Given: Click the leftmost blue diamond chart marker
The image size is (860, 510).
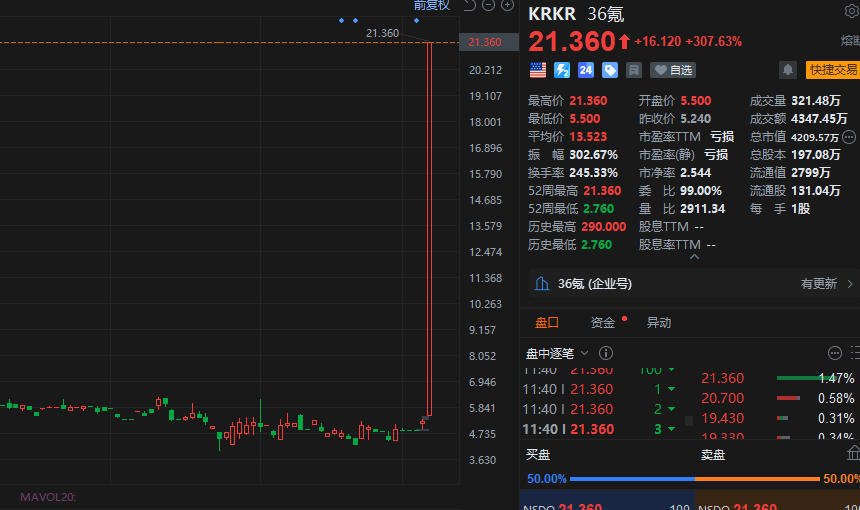Looking at the screenshot, I should pos(341,21).
